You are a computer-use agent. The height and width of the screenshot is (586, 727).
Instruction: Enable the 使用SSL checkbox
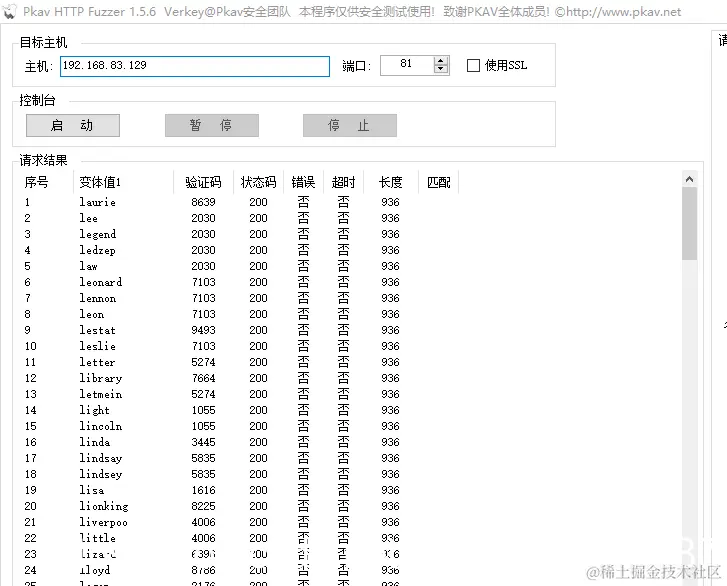pyautogui.click(x=473, y=65)
